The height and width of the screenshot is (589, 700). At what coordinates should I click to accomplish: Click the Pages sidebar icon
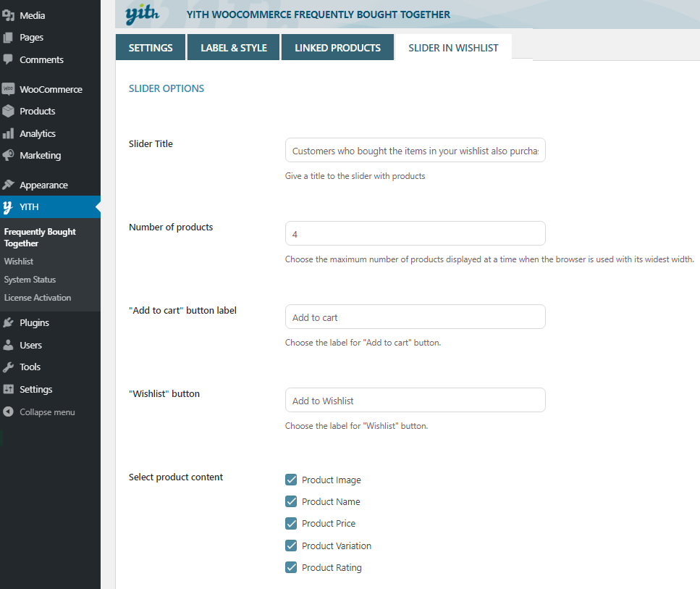[x=8, y=38]
